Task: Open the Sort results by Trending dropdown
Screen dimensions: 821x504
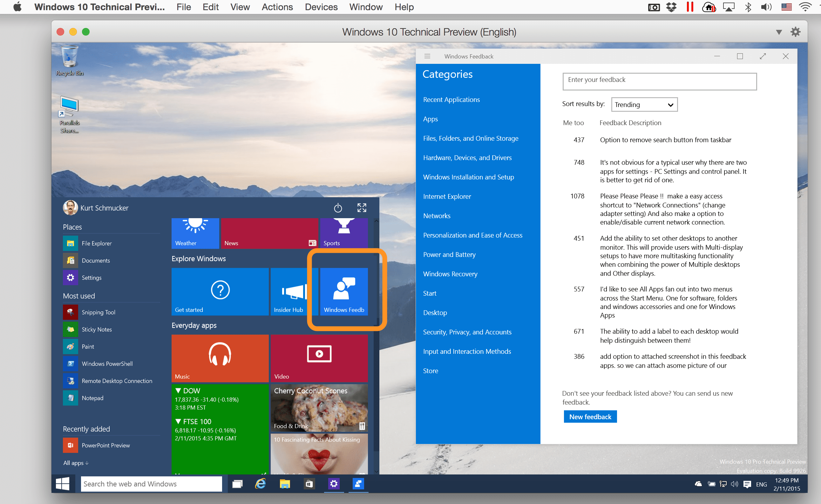Action: [x=644, y=105]
